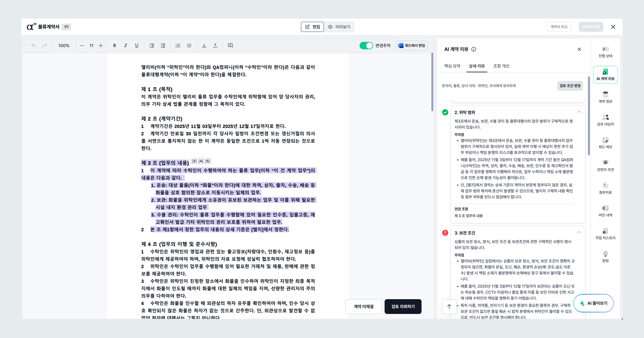Collapse the 2. 위탁 범위 review card
The height and width of the screenshot is (338, 644).
click(x=579, y=112)
